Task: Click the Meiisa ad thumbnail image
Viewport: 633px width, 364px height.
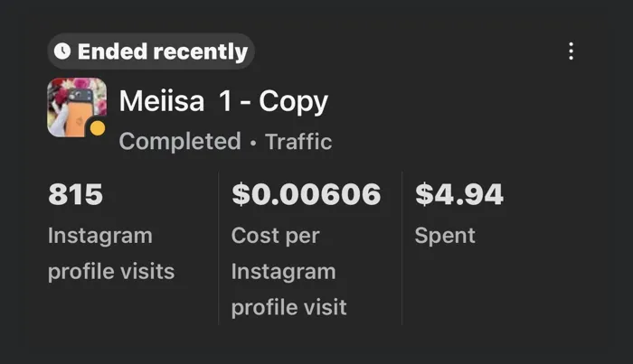Action: pyautogui.click(x=76, y=107)
